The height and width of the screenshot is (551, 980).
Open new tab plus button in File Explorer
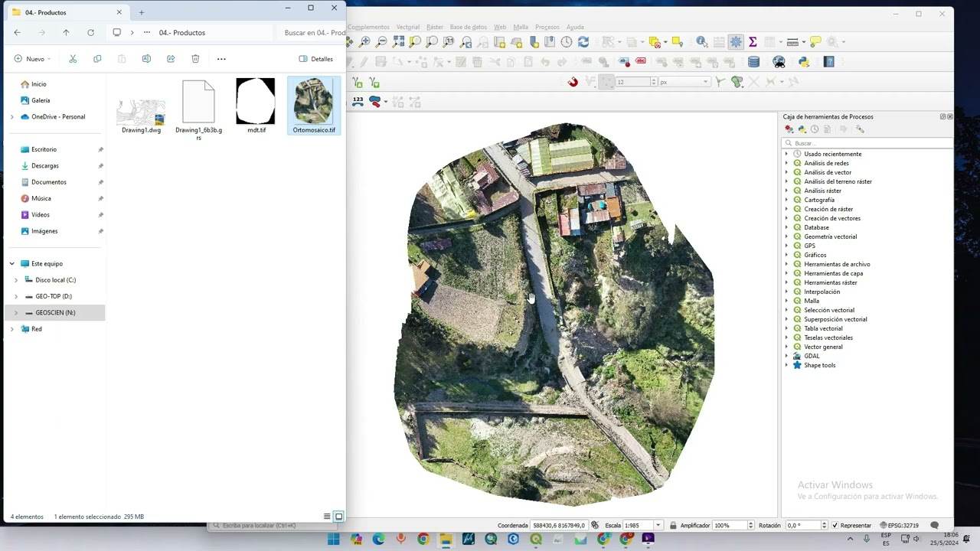[142, 12]
